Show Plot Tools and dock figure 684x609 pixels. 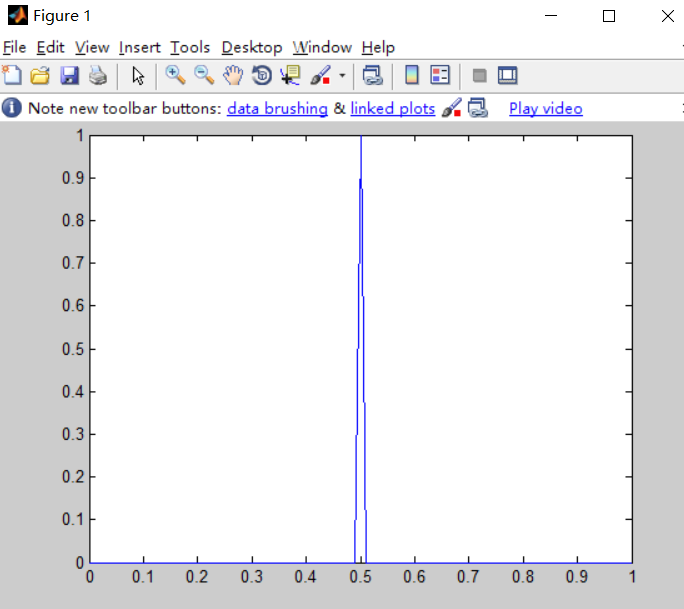[508, 75]
